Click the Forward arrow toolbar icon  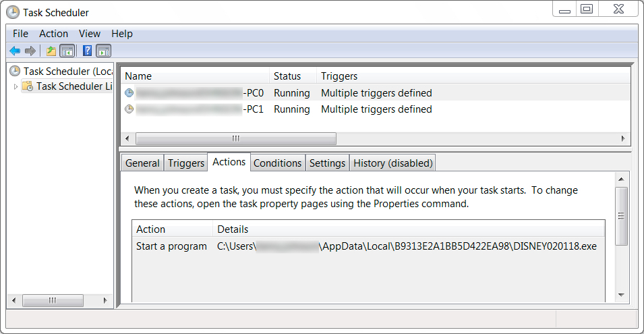[30, 51]
